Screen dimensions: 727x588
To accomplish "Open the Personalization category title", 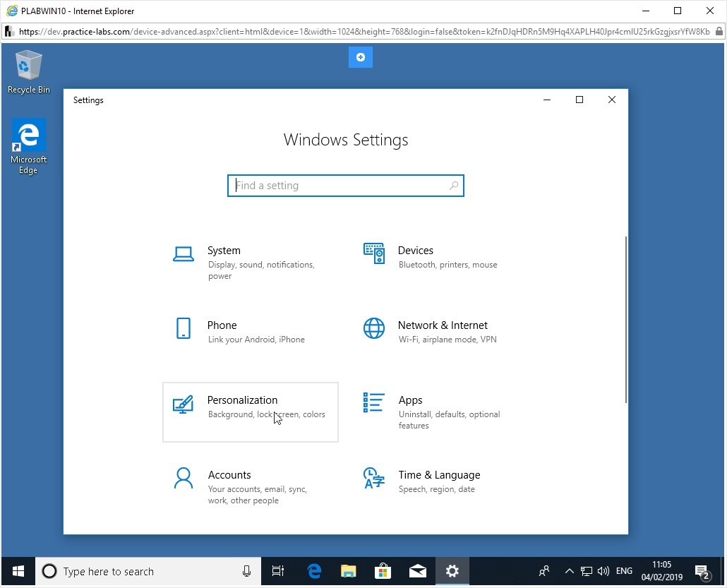I will (x=243, y=400).
